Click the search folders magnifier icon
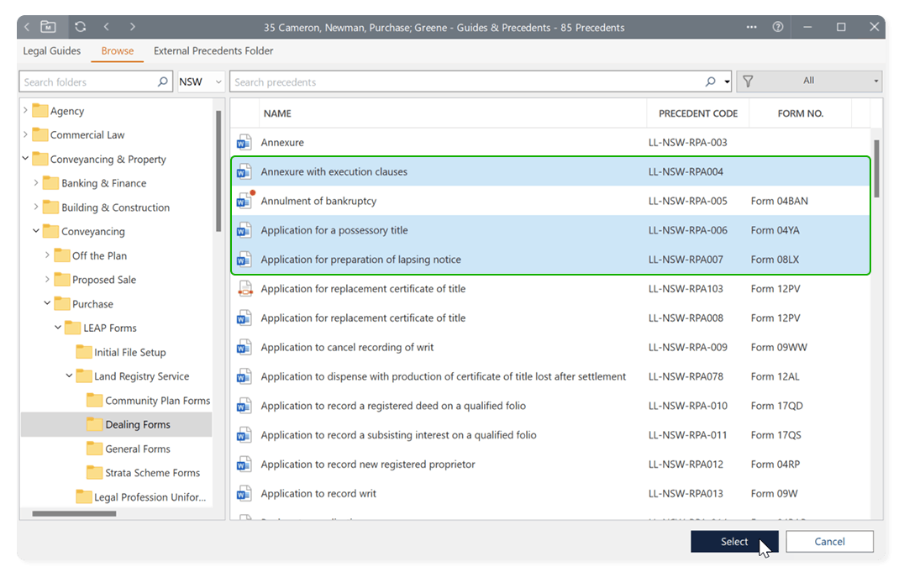Viewport: 904px width, 588px height. 163,82
